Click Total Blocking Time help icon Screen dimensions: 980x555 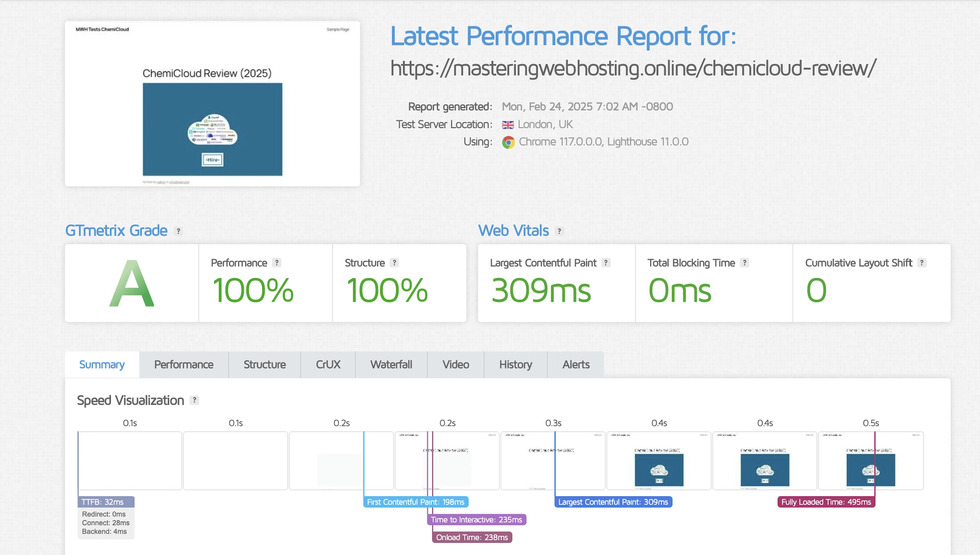[x=744, y=263]
